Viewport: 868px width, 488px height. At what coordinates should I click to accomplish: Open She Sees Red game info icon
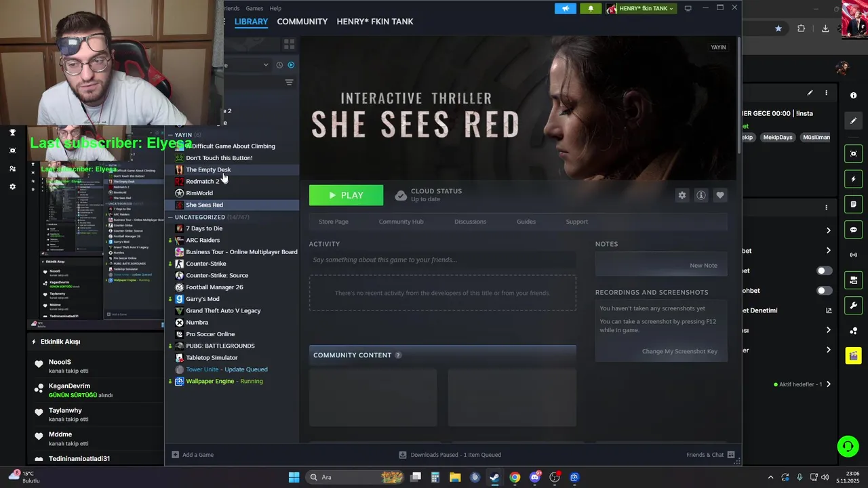point(701,195)
